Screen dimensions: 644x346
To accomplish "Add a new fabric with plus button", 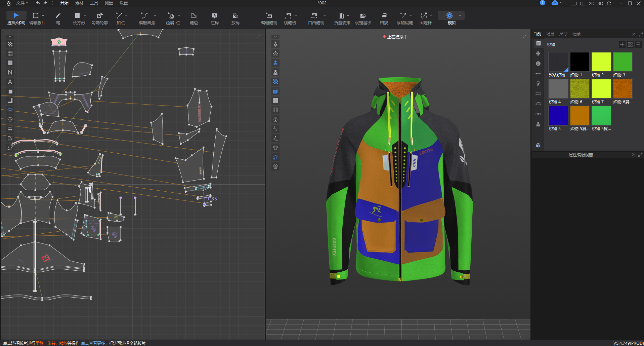I will click(x=622, y=44).
